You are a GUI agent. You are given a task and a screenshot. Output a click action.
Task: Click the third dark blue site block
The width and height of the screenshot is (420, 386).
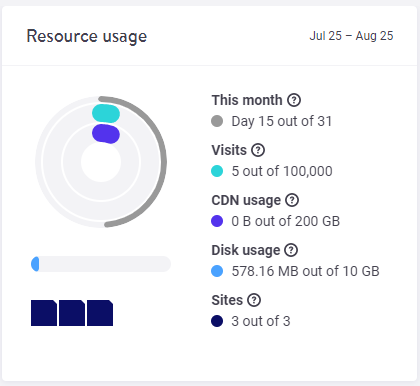click(100, 313)
